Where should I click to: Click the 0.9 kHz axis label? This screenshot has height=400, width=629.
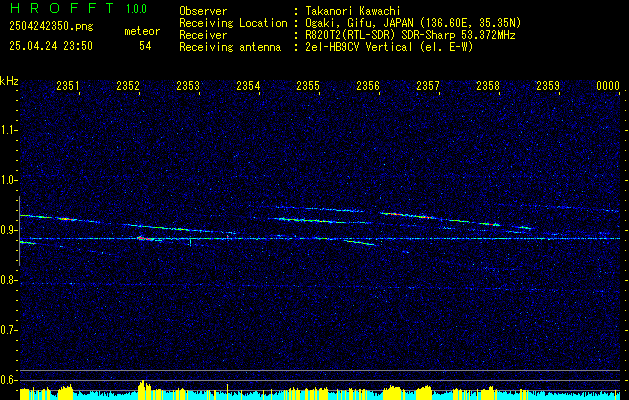pos(8,230)
